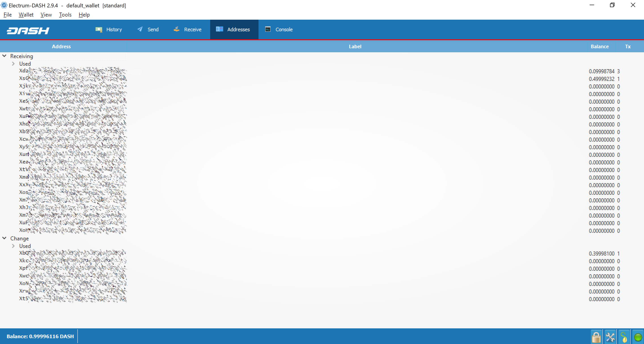Screen dimensions: 644x344
Task: Expand the Receiving addresses tree
Action: point(5,56)
